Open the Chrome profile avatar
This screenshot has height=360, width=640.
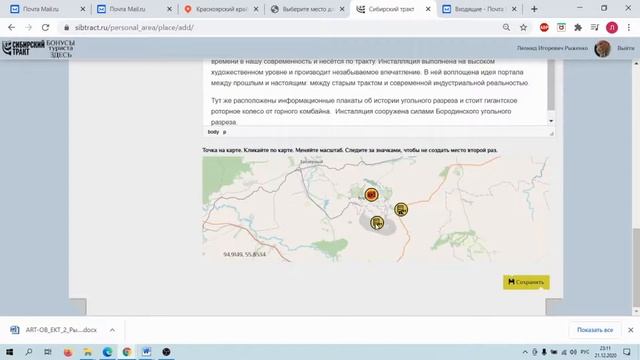point(611,27)
